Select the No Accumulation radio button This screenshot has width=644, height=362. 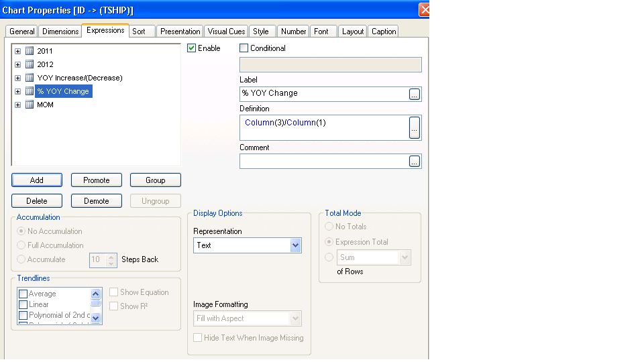21,231
